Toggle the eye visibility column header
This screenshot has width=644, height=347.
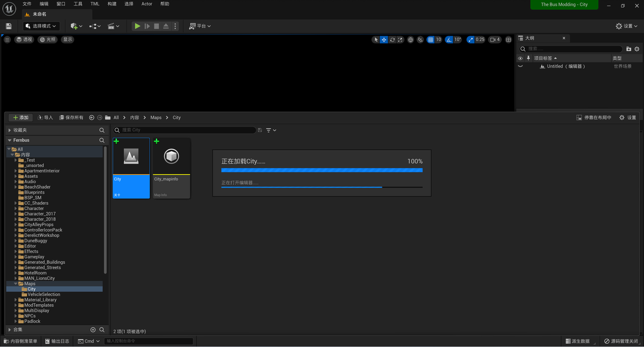coord(520,58)
